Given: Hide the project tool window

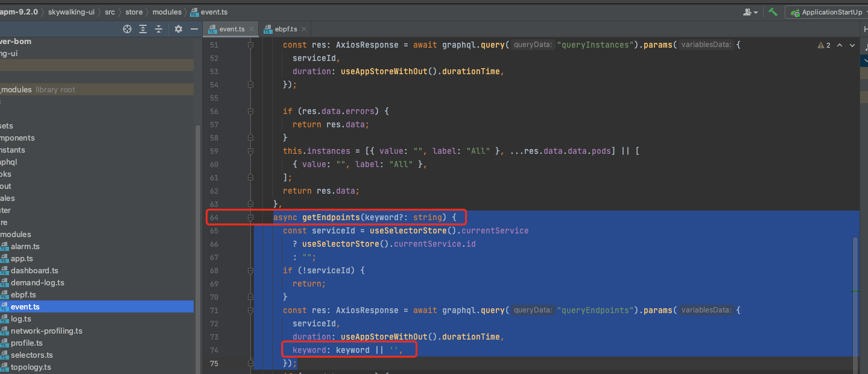Looking at the screenshot, I should [x=194, y=29].
